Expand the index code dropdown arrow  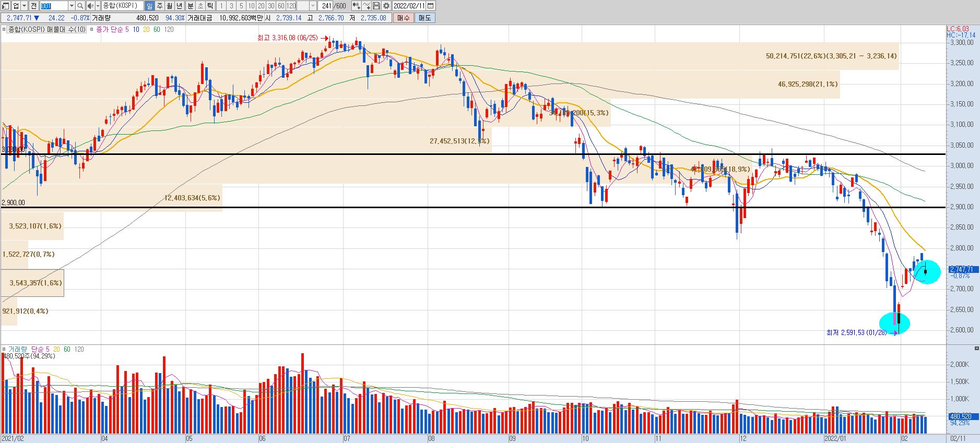(72, 6)
